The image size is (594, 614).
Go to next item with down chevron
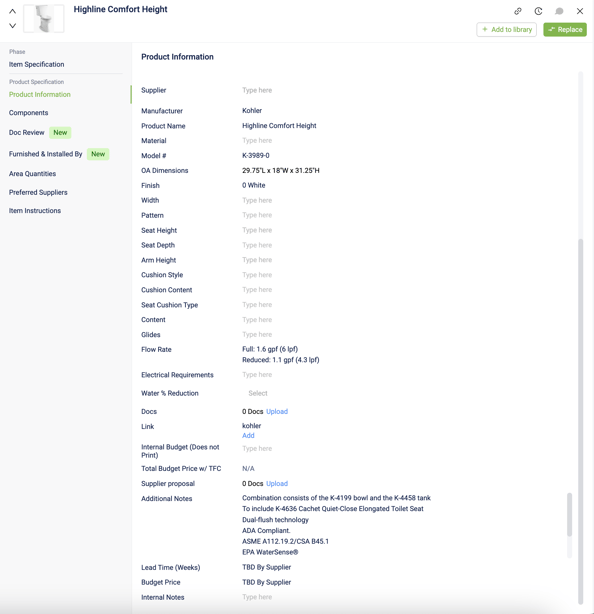pyautogui.click(x=13, y=26)
